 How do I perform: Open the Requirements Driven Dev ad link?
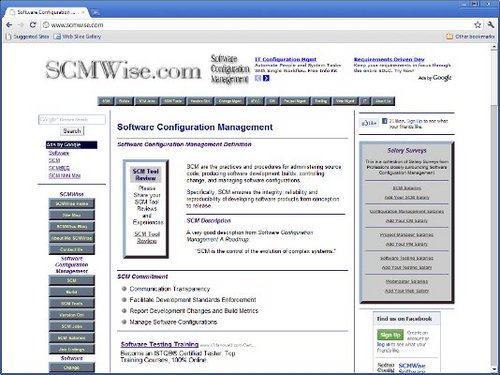(389, 59)
